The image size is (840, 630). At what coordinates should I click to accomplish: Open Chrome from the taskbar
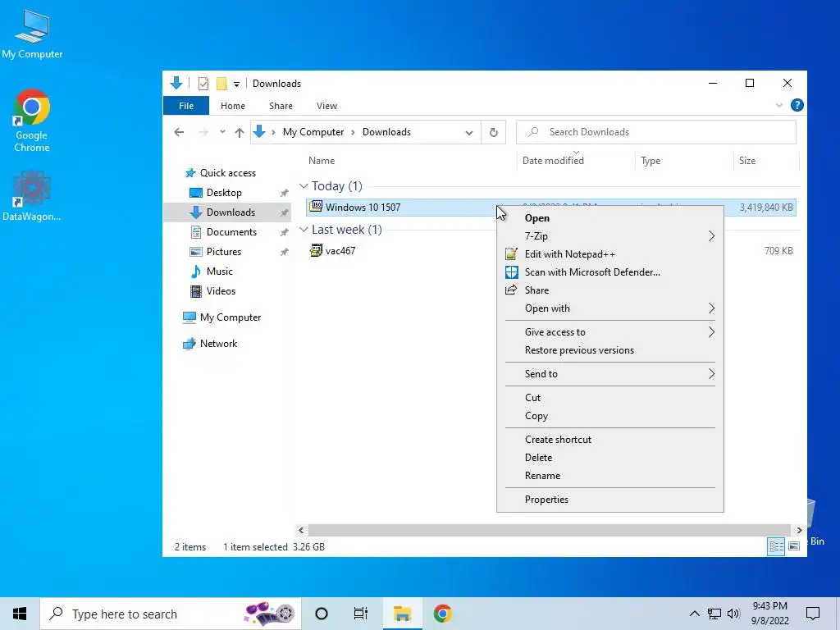click(442, 614)
